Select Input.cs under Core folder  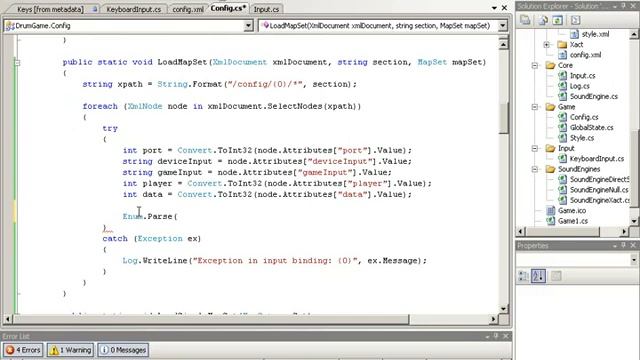pos(582,76)
